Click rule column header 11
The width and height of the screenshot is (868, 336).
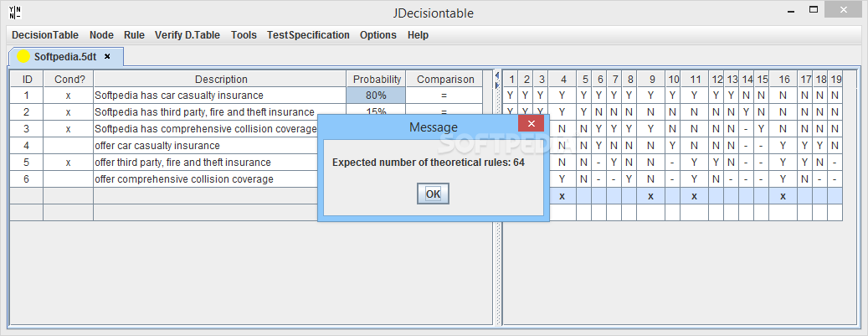point(695,80)
